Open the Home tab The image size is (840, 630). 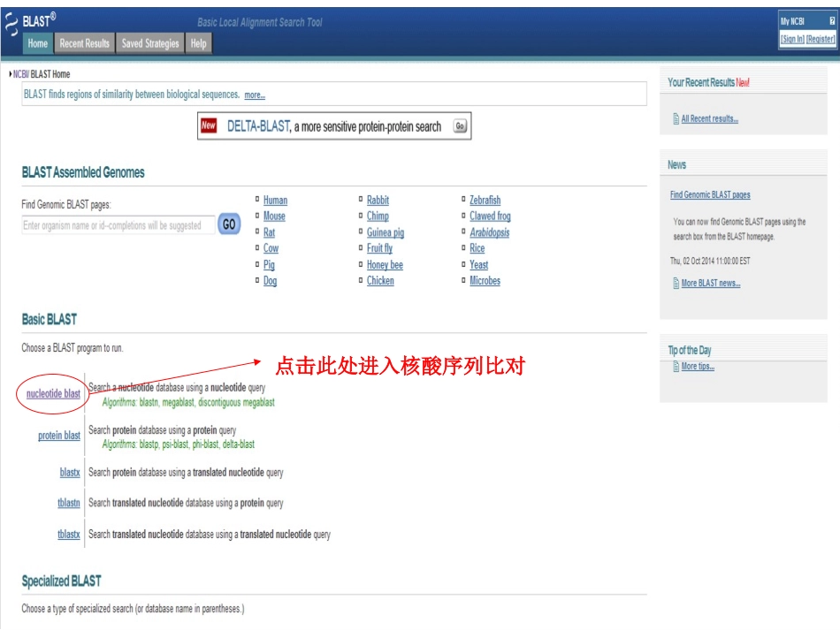coord(37,43)
